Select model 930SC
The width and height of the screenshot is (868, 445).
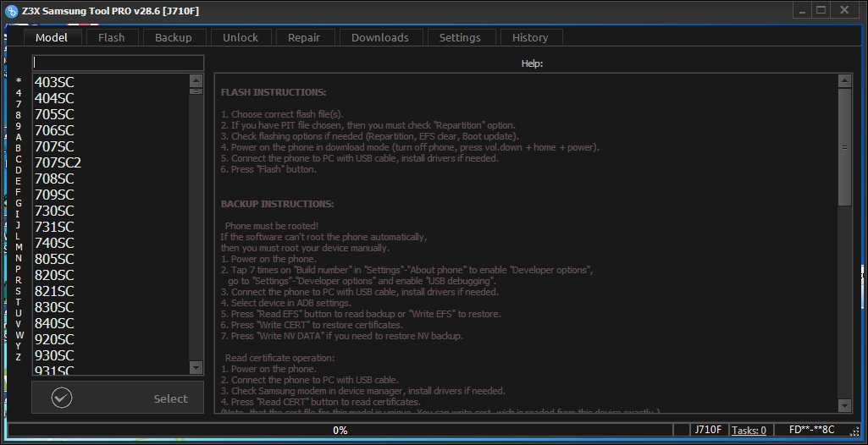pyautogui.click(x=110, y=354)
